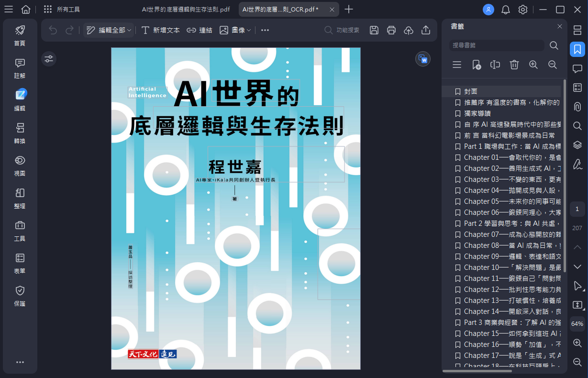
Task: Open the 工具 toolbox in sidebar
Action: [20, 231]
